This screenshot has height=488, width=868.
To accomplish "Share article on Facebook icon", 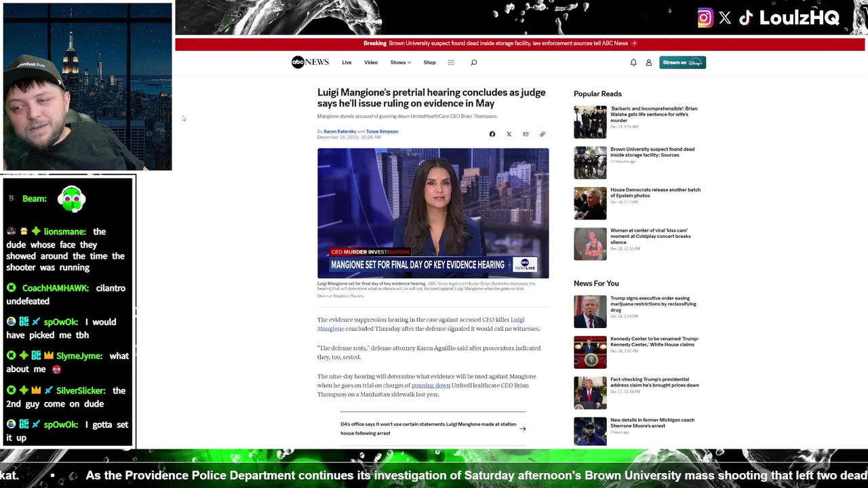I will [492, 134].
